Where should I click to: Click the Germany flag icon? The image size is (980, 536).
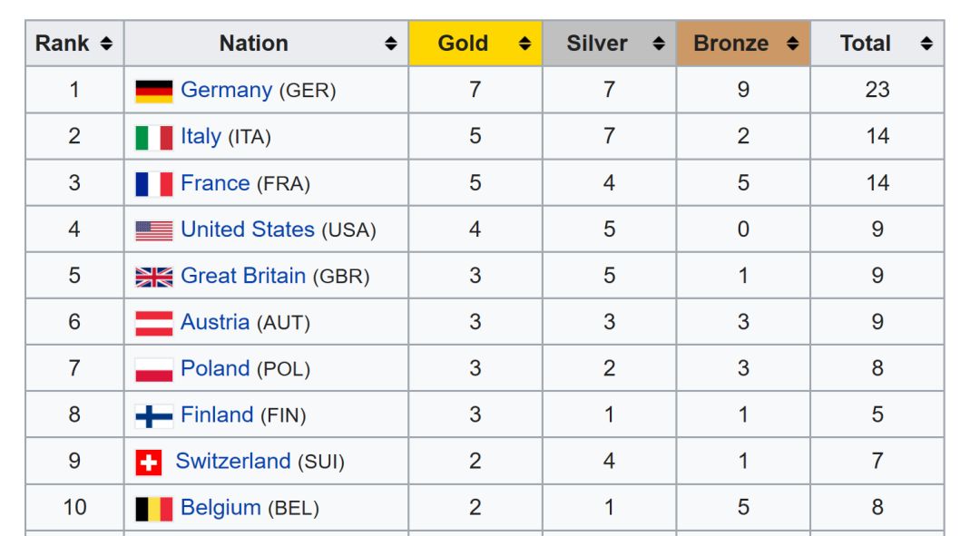coord(153,91)
